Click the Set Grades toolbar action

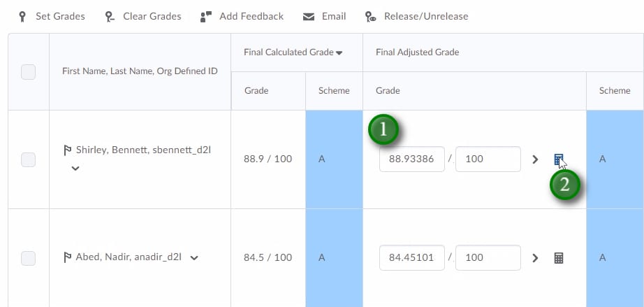point(52,16)
